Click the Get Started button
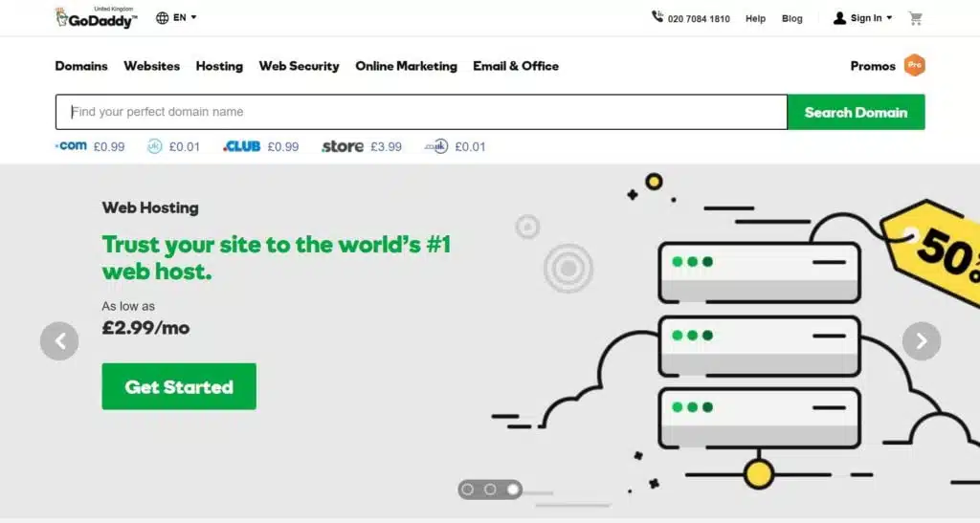980x523 pixels. click(179, 386)
